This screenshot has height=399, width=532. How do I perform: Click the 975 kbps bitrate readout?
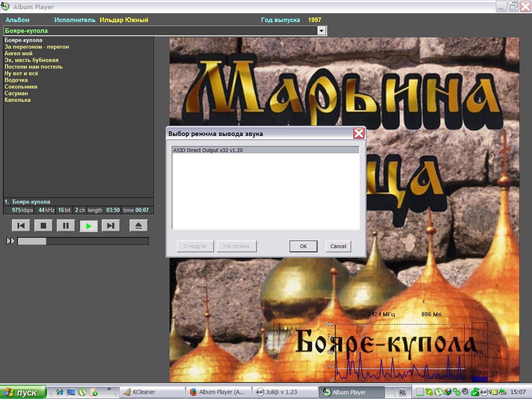point(22,210)
